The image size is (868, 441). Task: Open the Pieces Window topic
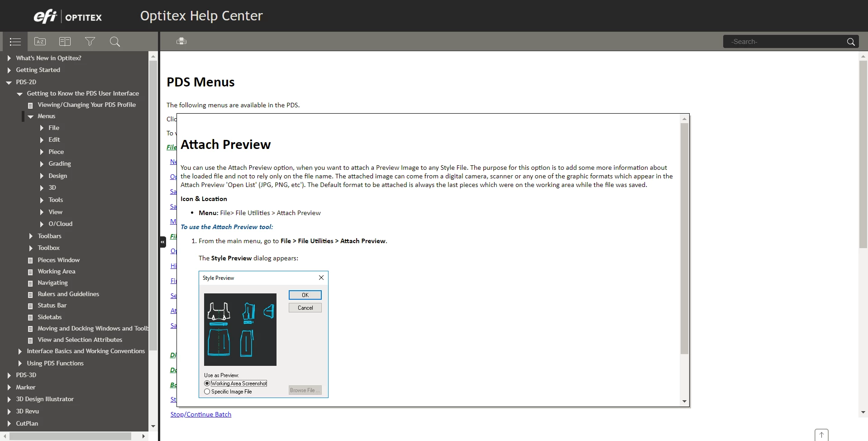pos(58,260)
